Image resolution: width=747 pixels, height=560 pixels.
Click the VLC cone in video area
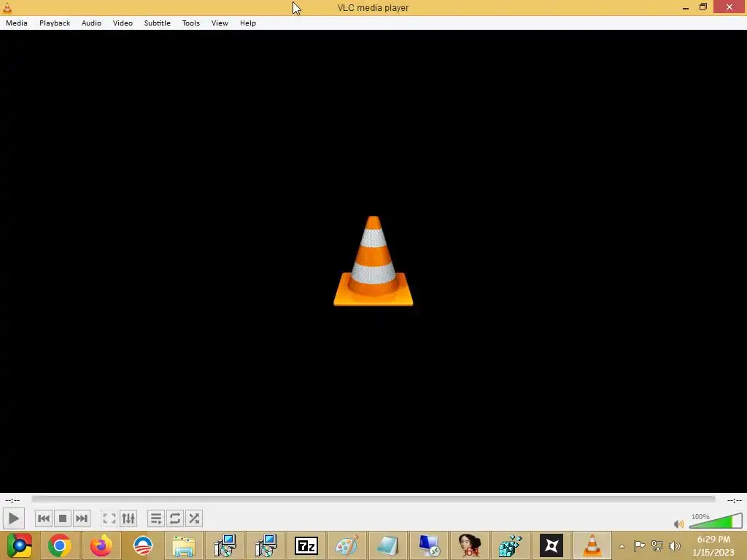click(373, 261)
